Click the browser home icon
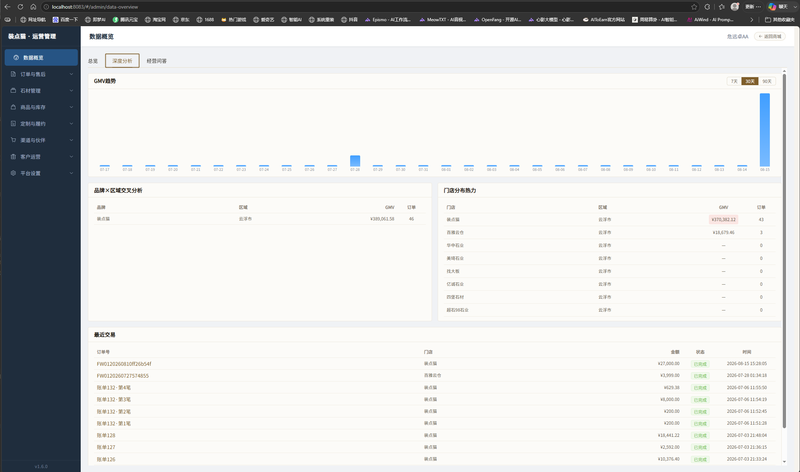The image size is (800, 472). (33, 7)
